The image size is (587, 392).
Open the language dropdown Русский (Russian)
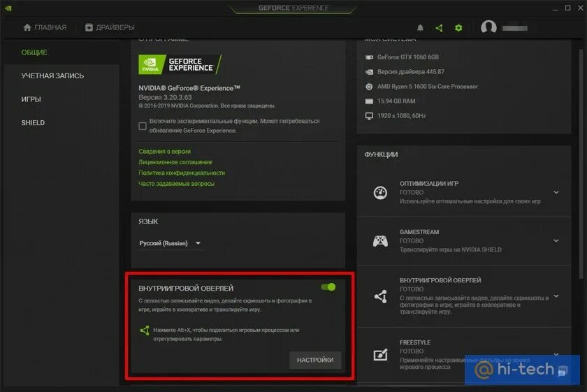[x=170, y=243]
